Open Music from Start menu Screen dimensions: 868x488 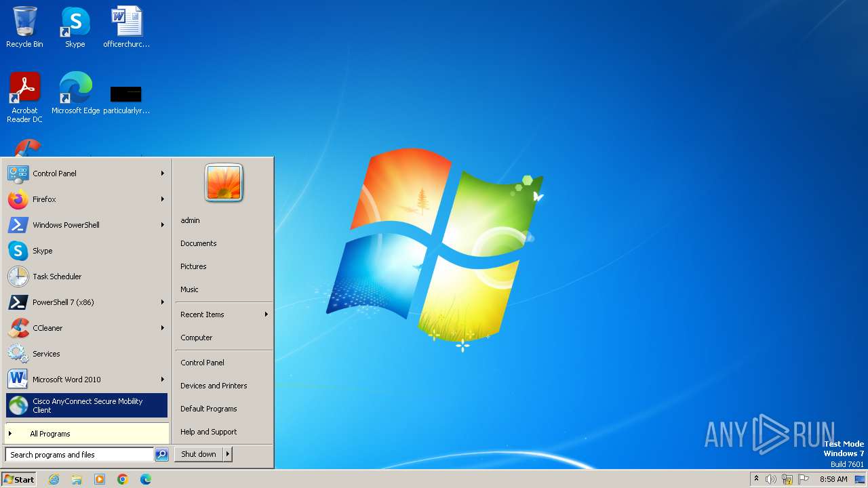189,289
